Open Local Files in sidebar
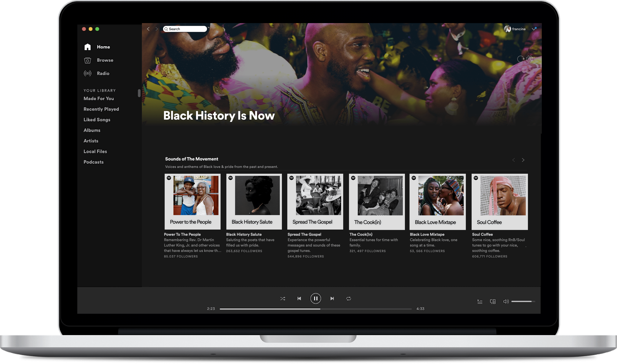 coord(95,151)
